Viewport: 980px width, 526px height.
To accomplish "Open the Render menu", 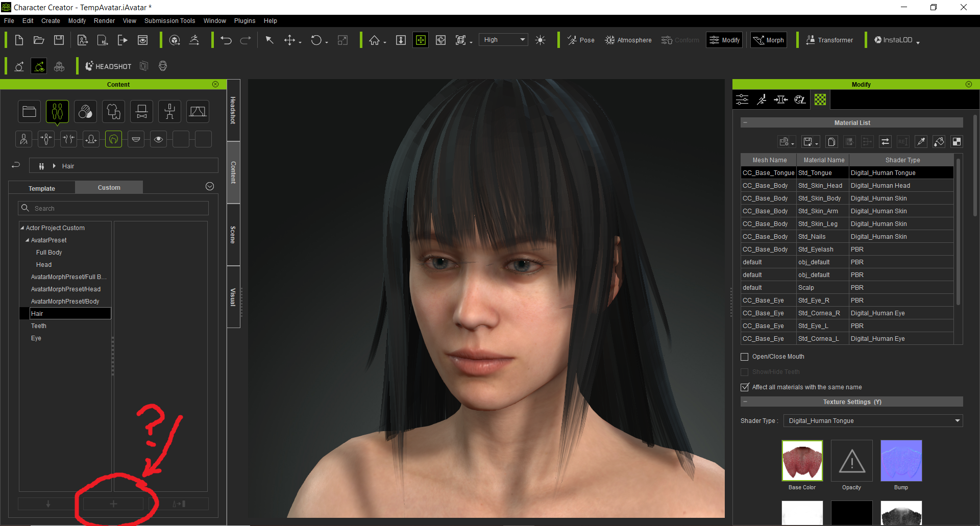I will (x=104, y=21).
